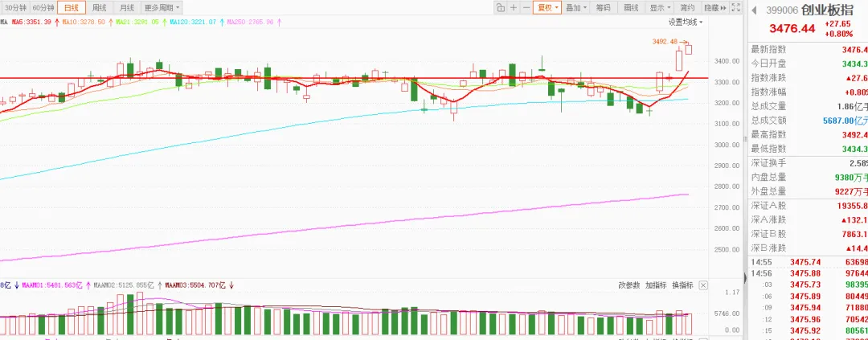Click the MA250 pink indicator label
The image size is (868, 340).
click(250, 23)
